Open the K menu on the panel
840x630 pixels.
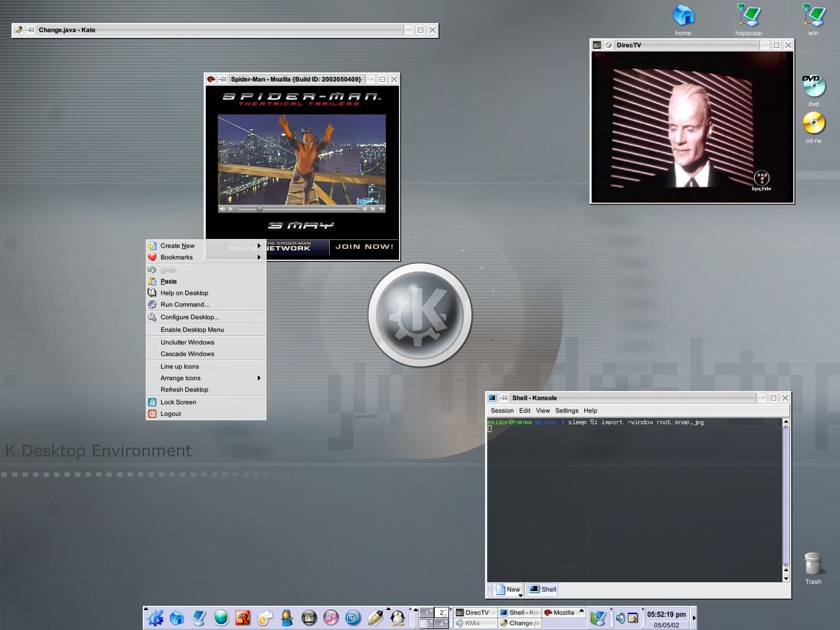point(155,618)
